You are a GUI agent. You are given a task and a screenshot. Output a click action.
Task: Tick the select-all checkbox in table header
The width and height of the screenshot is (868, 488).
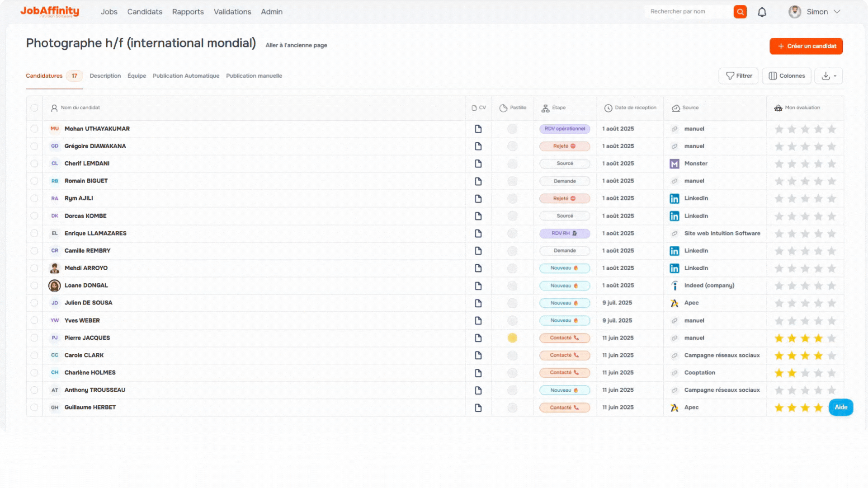pyautogui.click(x=34, y=108)
